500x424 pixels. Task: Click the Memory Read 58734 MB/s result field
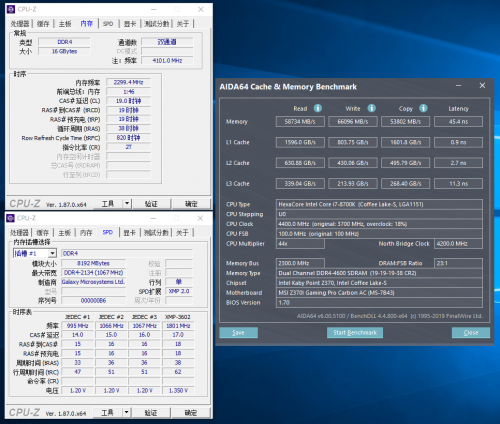pyautogui.click(x=300, y=122)
